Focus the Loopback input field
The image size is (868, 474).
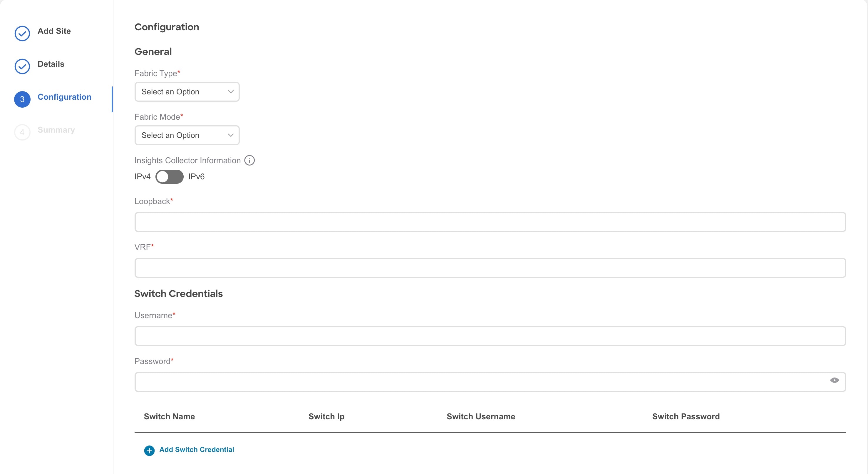(490, 222)
